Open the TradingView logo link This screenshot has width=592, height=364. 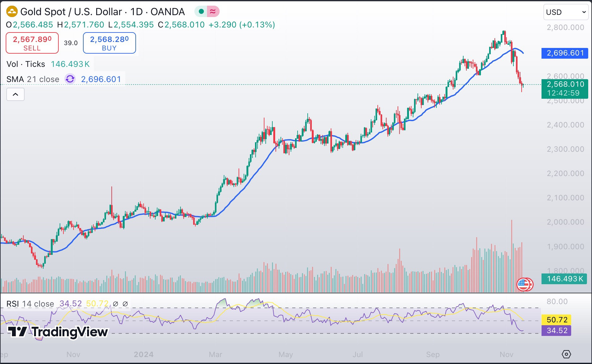coord(58,332)
